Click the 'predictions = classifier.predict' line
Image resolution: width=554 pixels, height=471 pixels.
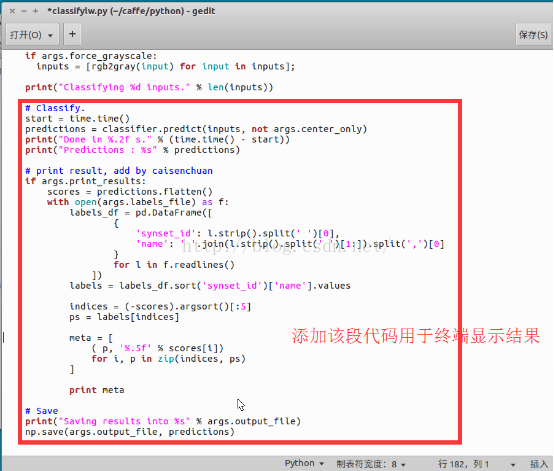196,129
